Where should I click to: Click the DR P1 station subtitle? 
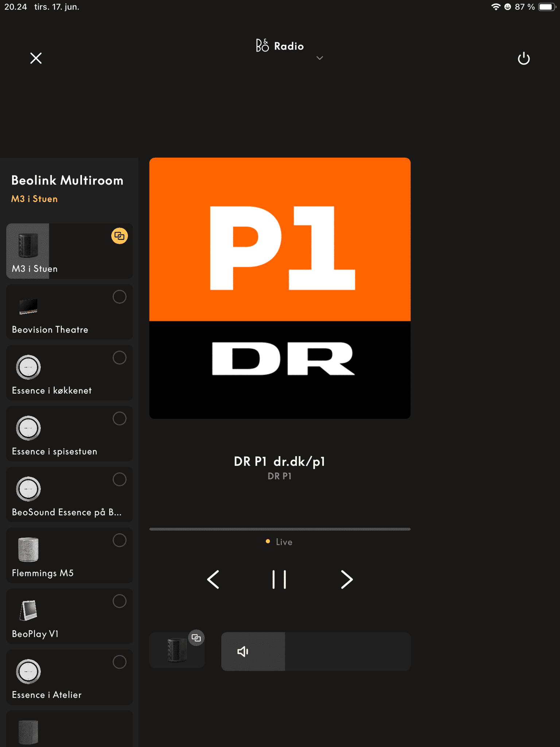[280, 476]
